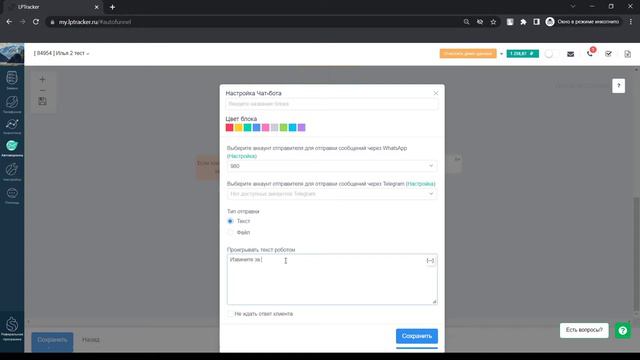
Task: Select the Текст radio button
Action: point(230,221)
